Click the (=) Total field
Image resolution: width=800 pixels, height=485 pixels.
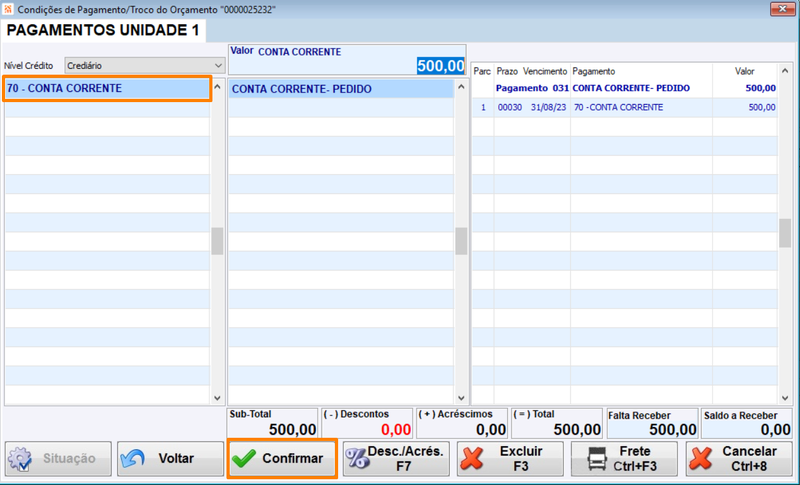(x=557, y=423)
